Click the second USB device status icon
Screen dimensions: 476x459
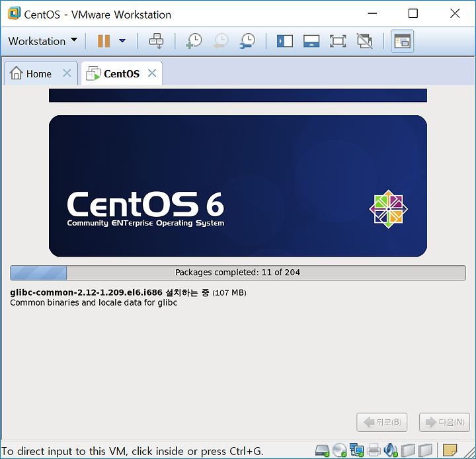click(x=424, y=450)
